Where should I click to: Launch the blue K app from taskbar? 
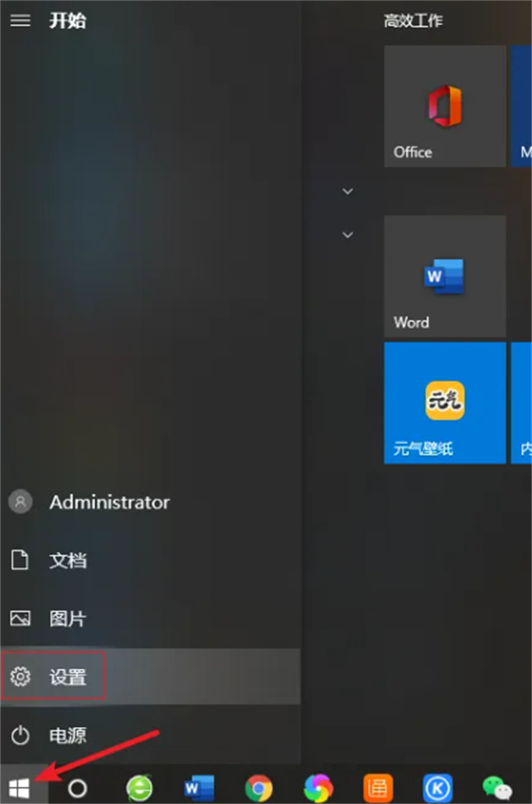coord(438,788)
